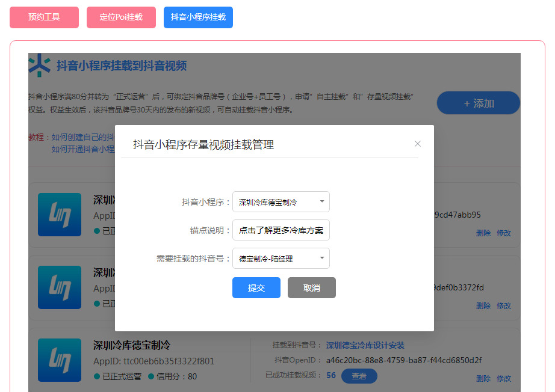This screenshot has height=392, width=555.
Task: Click the 56 mounted videos count
Action: [x=331, y=375]
